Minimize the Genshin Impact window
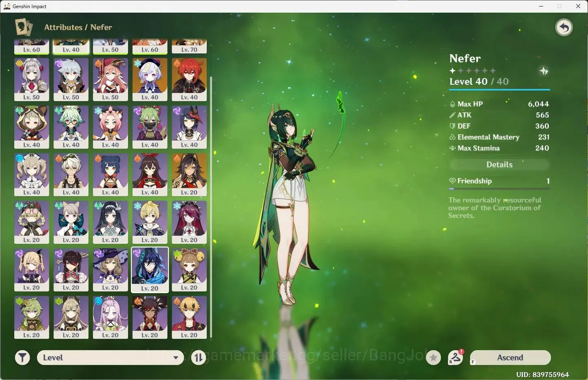The height and width of the screenshot is (380, 588). coord(541,6)
